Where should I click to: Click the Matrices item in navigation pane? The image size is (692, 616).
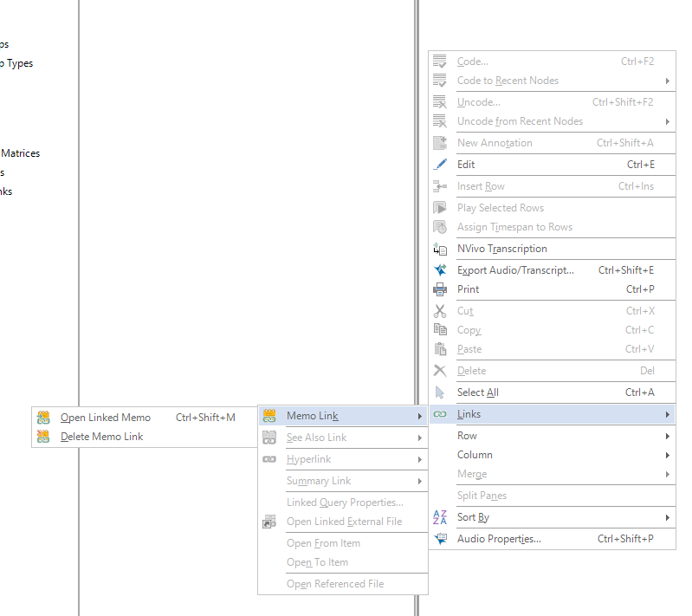click(20, 153)
